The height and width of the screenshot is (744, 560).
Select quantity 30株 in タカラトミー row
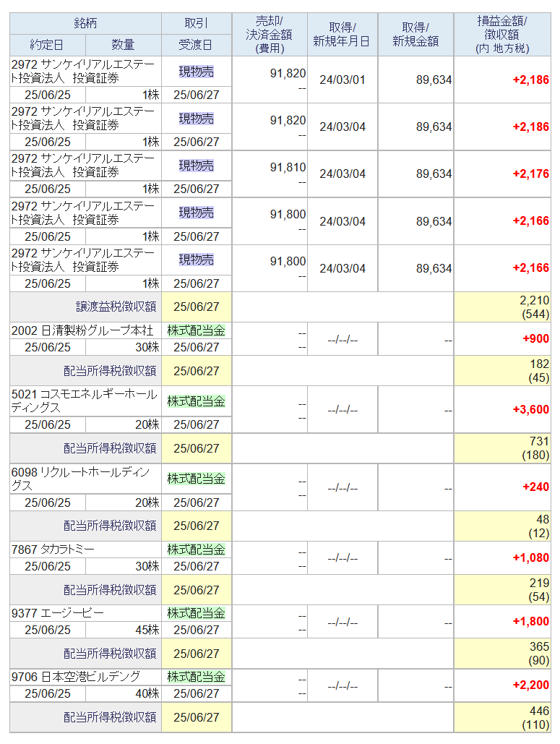tap(147, 566)
